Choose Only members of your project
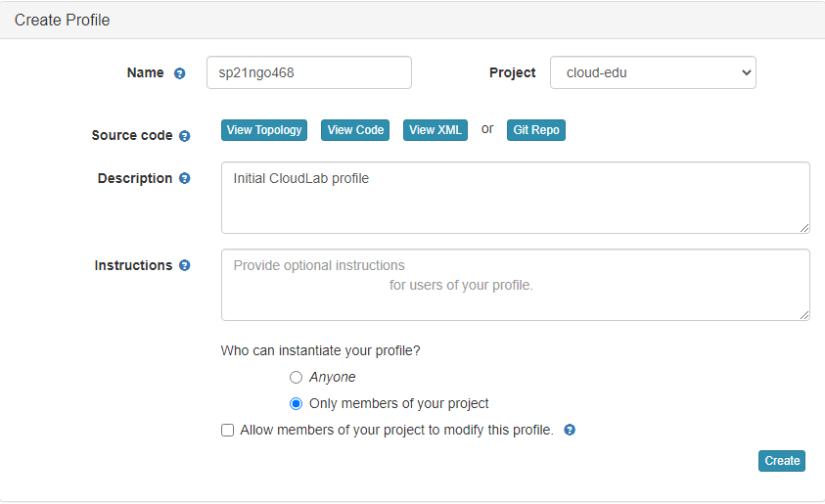The image size is (825, 504). pyautogui.click(x=296, y=404)
